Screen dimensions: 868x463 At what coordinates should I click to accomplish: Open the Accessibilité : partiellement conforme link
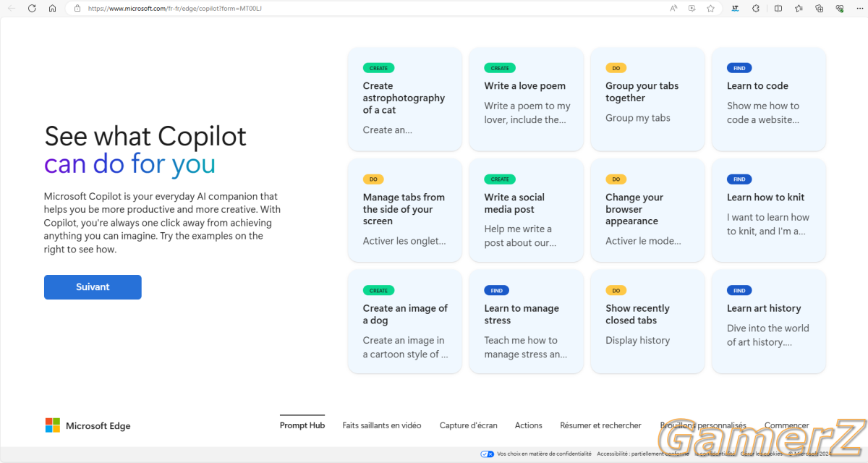643,454
